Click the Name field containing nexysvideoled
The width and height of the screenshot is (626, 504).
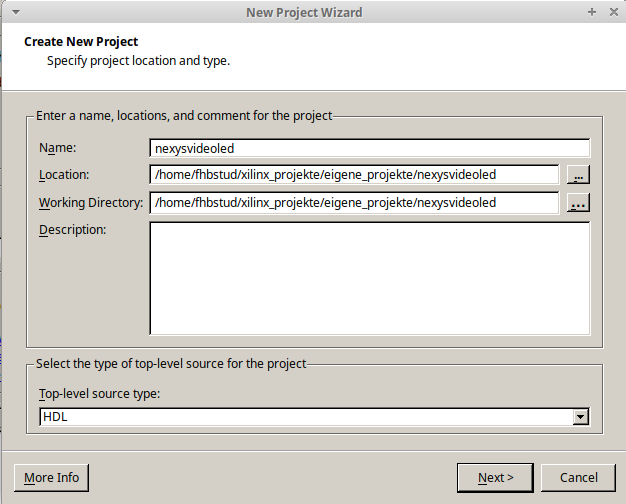point(369,148)
